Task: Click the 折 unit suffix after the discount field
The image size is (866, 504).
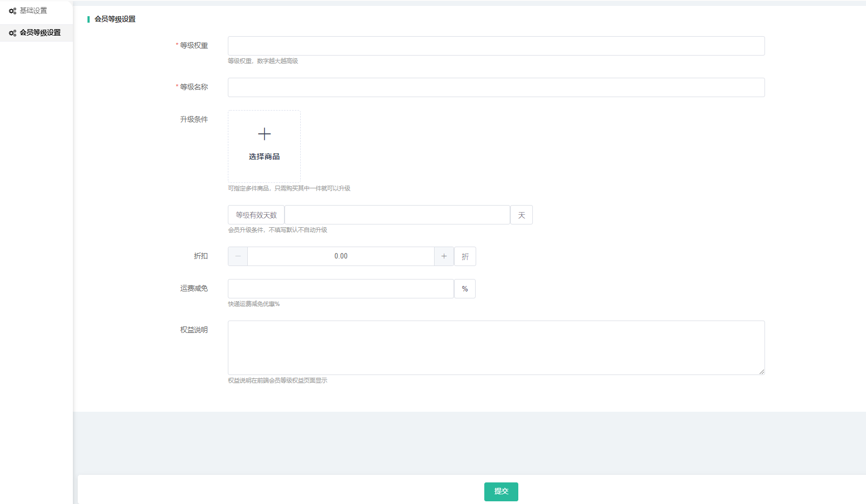Action: 465,256
